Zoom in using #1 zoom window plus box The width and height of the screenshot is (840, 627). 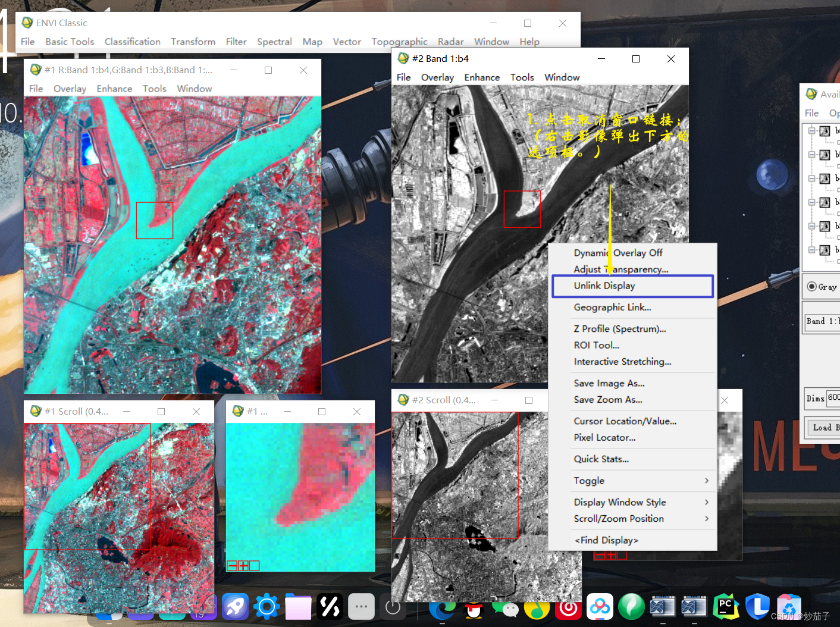243,566
